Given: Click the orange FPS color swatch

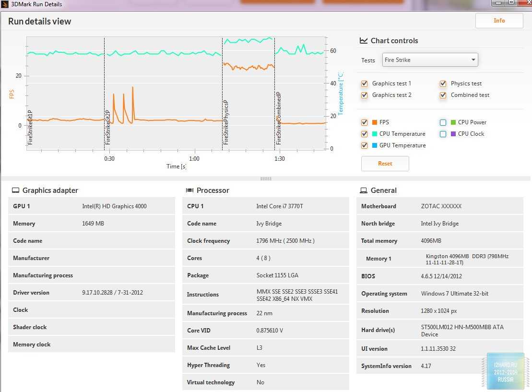Looking at the screenshot, I should click(374, 122).
